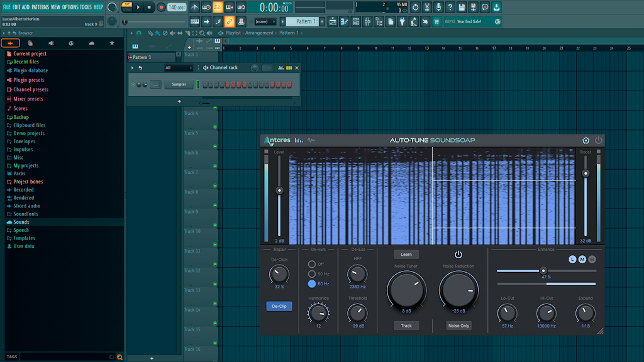Click the De-Clip button
Viewport: 644px width, 362px height.
(x=279, y=306)
